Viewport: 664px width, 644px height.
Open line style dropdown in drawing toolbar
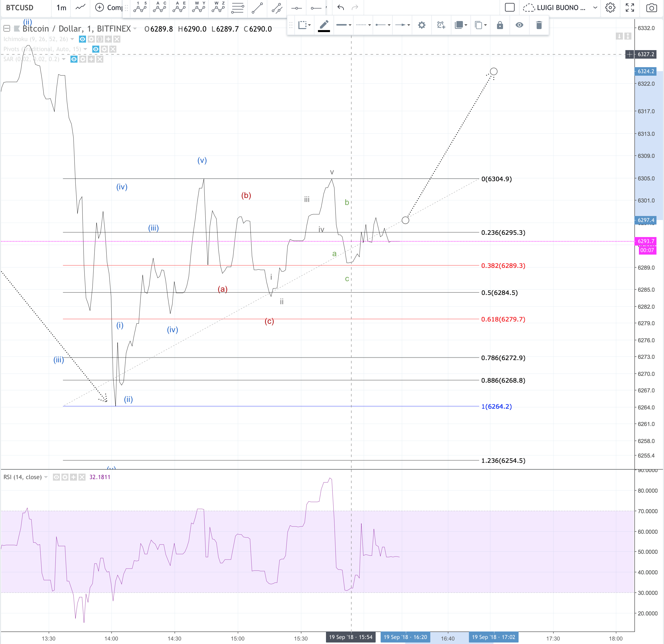click(364, 25)
